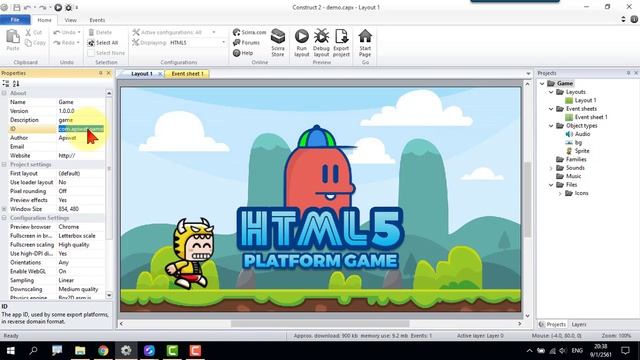Click layout horizontal scrollbar thumb
Screen dimensions: 640x360
click(x=320, y=324)
